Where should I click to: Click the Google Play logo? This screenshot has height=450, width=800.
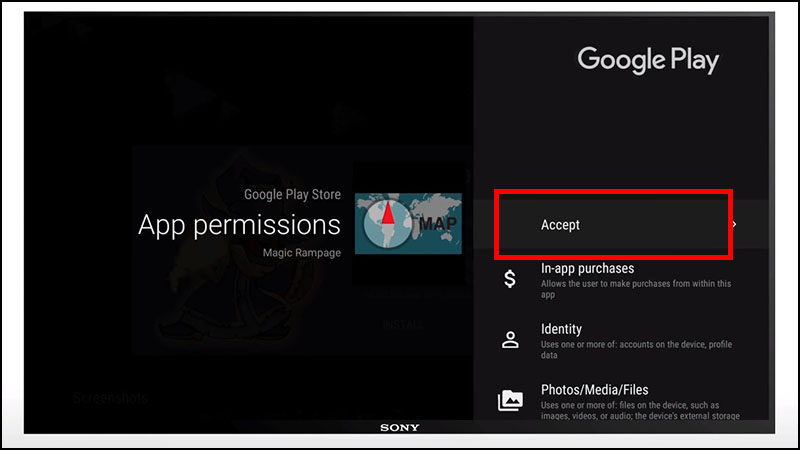point(648,60)
